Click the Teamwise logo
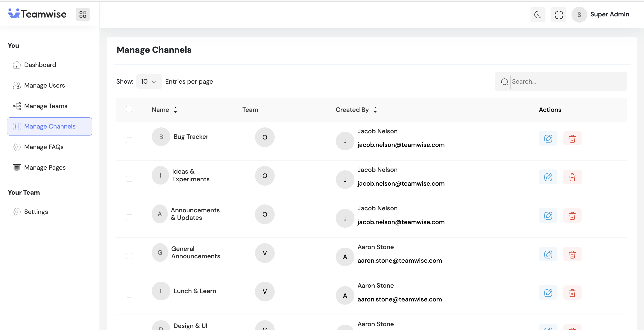The height and width of the screenshot is (331, 644). tap(37, 14)
